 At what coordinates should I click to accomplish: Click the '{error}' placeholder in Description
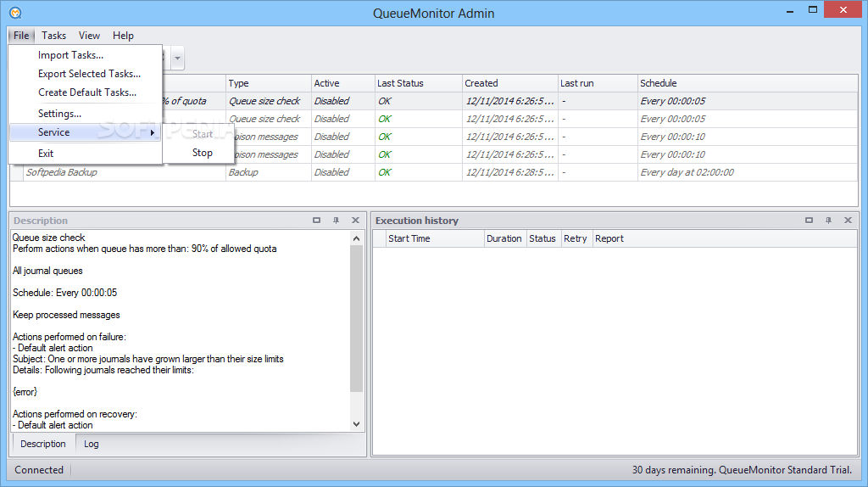(x=25, y=392)
